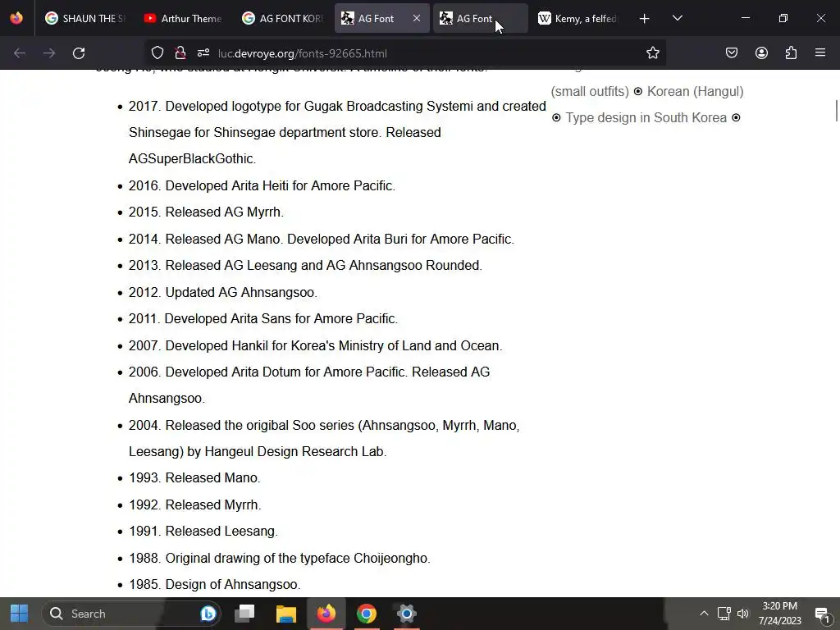The height and width of the screenshot is (630, 840).
Task: Open the site permissions icon
Action: (x=203, y=53)
